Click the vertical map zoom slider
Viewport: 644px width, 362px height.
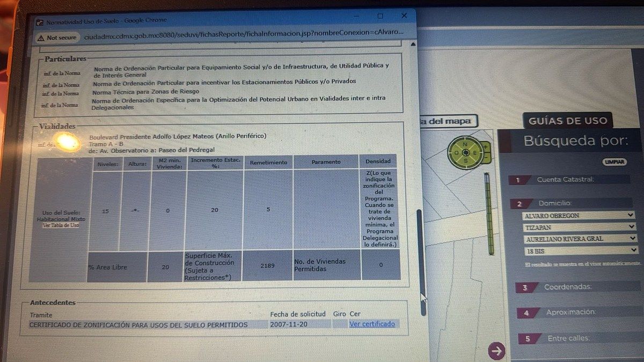(x=488, y=215)
